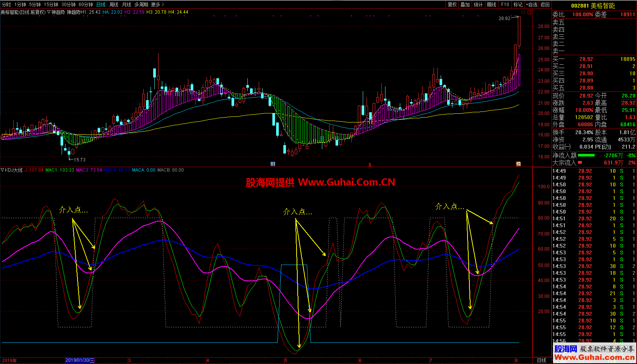
Task: Click the red 大宗流入 progress bar
Action: (x=580, y=163)
